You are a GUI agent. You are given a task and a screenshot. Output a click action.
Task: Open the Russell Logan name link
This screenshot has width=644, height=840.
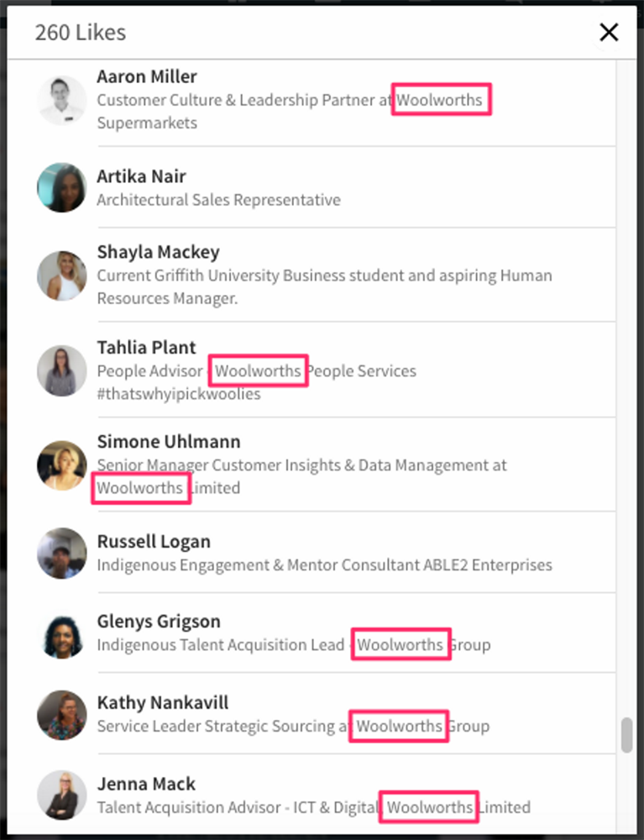(154, 542)
